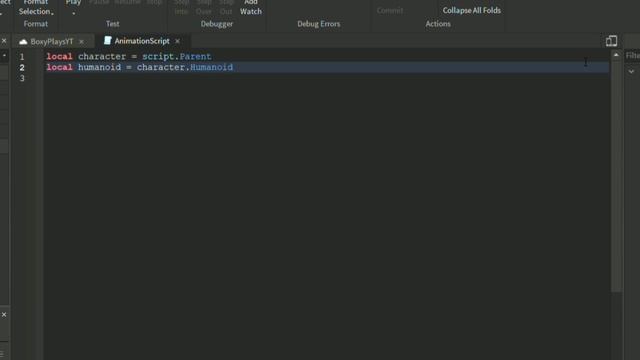Click the Add Watch button
The width and height of the screenshot is (640, 360).
[x=251, y=7]
